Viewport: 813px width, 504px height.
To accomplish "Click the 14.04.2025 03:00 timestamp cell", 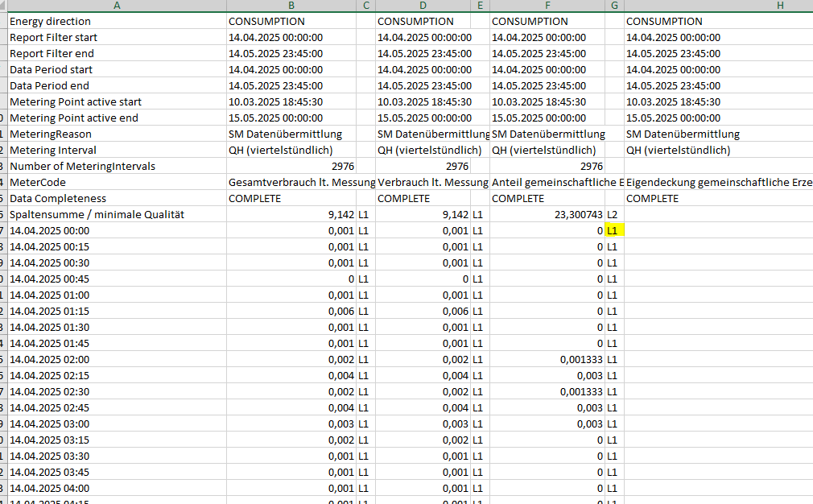I will point(50,423).
